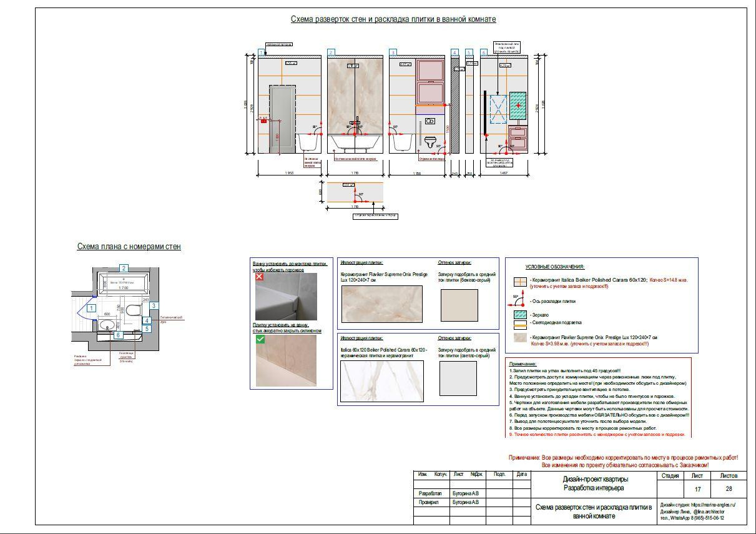Screen dimensions: 756x534
Task: Click the mirror symbol in legend
Action: coord(518,314)
